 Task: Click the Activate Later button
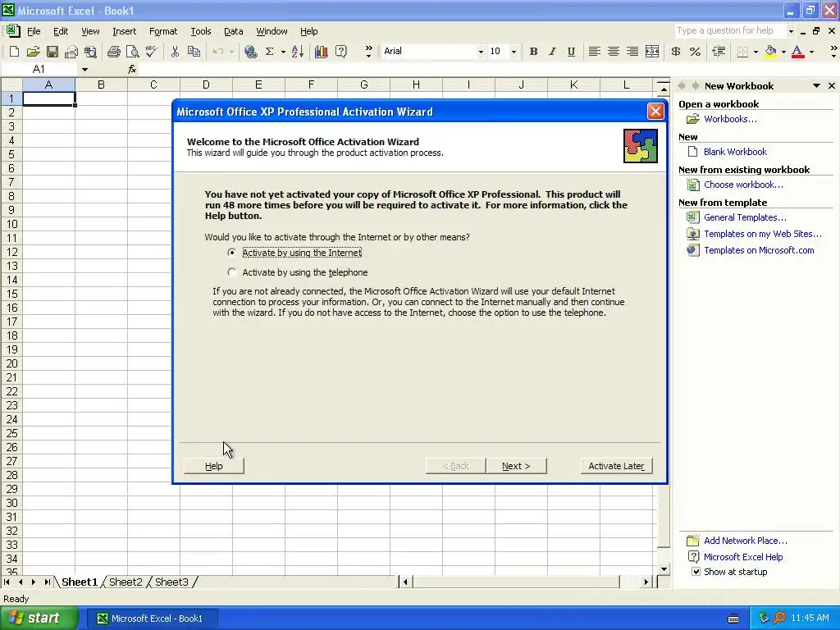coord(617,466)
